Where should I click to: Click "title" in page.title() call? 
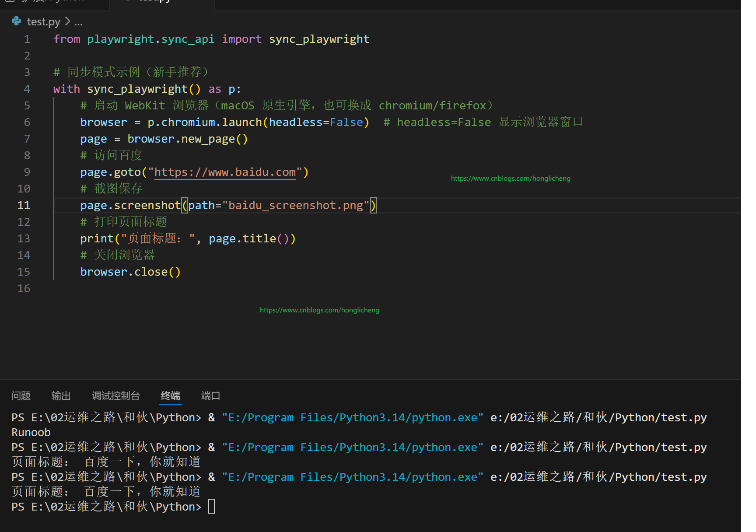[x=259, y=238]
